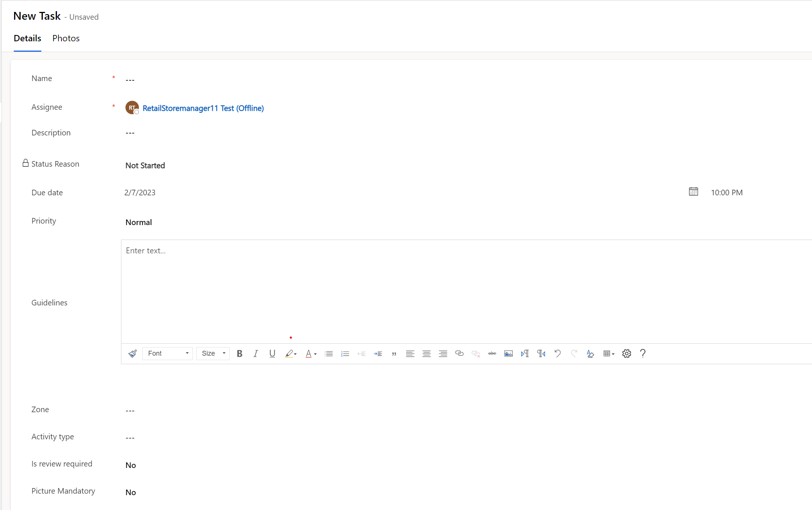
Task: Click the Help question mark icon
Action: 643,353
